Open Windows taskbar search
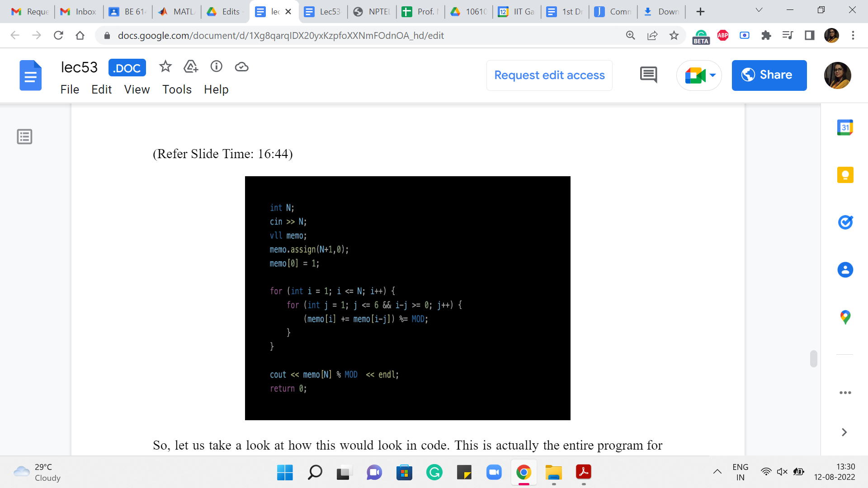The width and height of the screenshot is (868, 488). pyautogui.click(x=315, y=473)
